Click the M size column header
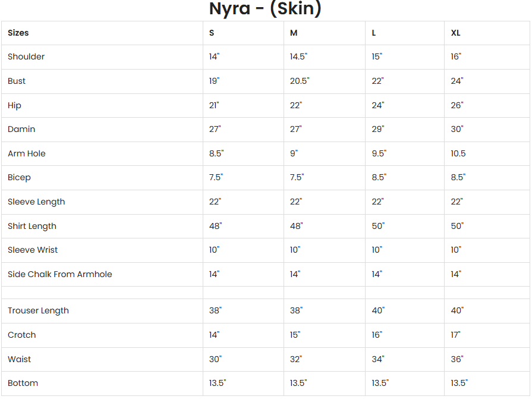The height and width of the screenshot is (399, 532). (294, 33)
